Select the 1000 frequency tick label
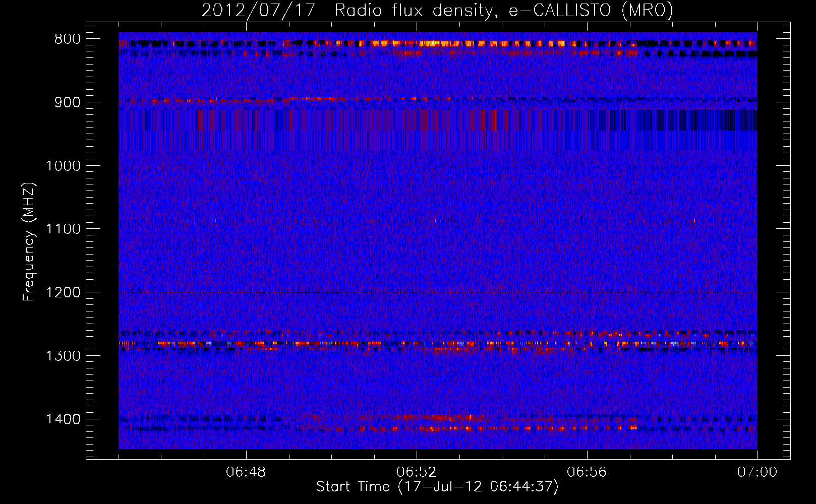The width and height of the screenshot is (816, 504). click(x=63, y=166)
